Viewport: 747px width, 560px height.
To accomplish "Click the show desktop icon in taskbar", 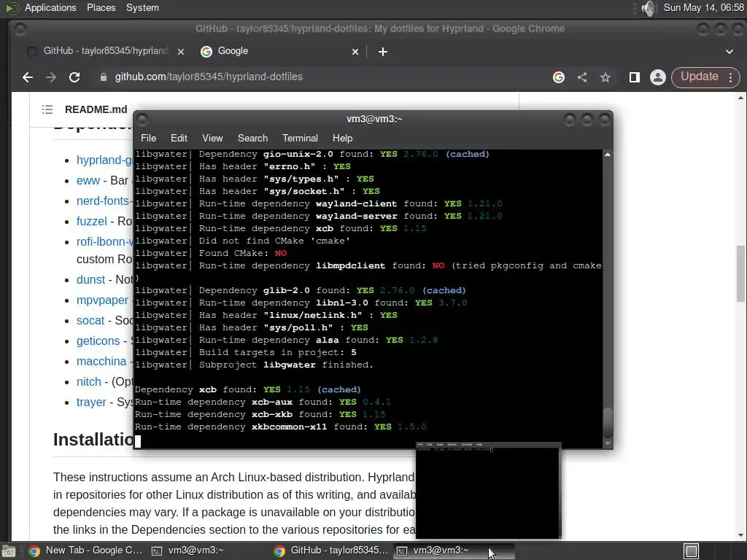I will point(9,551).
